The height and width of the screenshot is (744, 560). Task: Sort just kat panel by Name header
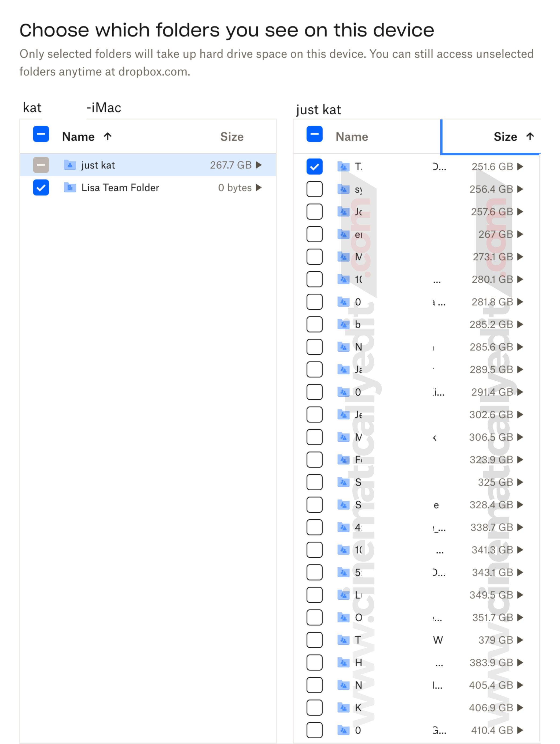352,137
